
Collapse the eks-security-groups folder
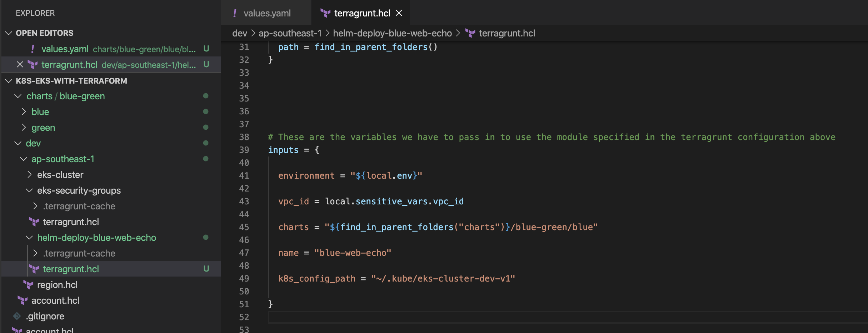[29, 190]
